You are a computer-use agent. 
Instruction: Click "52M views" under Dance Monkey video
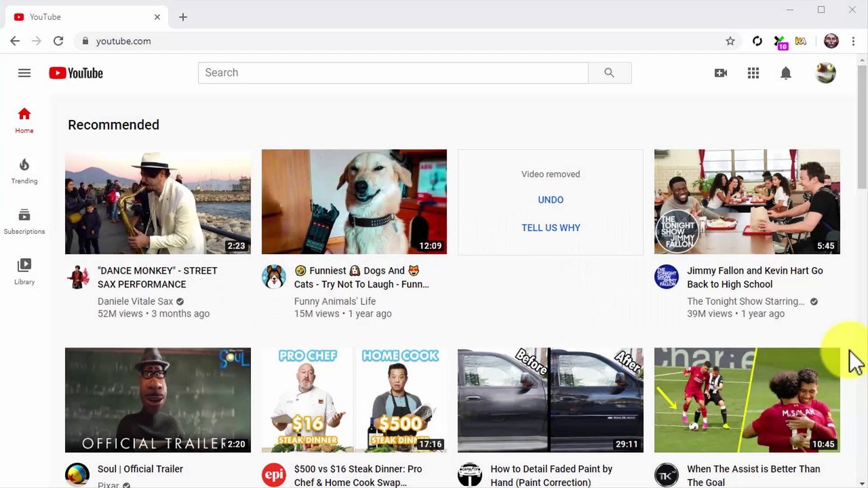pos(120,314)
